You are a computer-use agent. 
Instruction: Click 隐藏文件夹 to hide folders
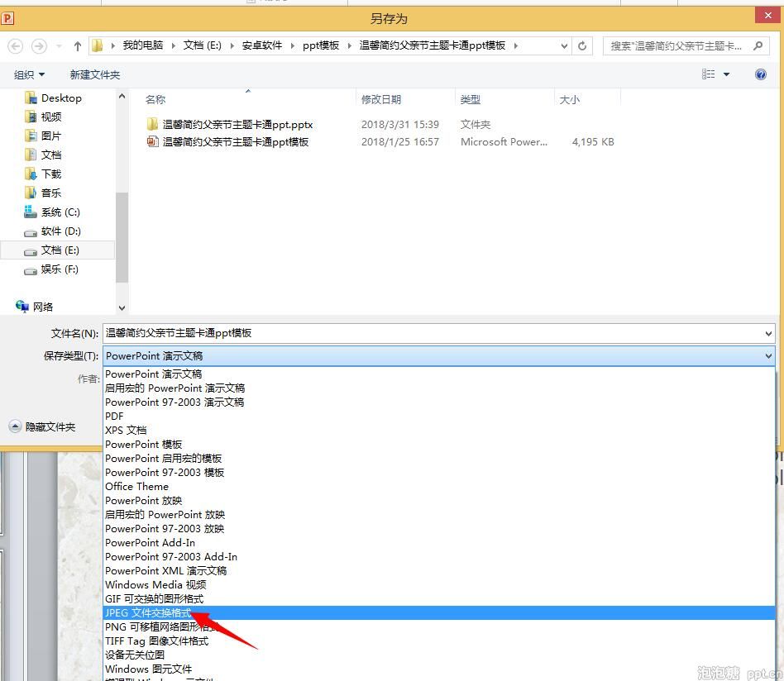[42, 426]
